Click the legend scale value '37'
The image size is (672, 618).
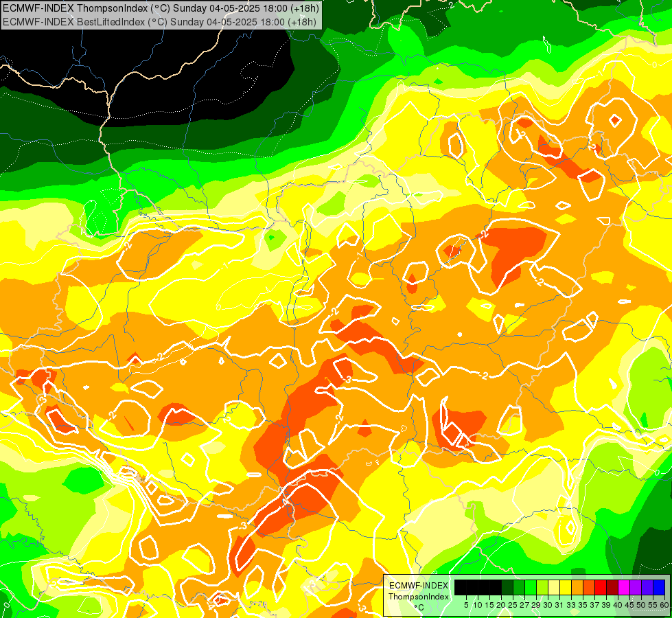click(594, 605)
